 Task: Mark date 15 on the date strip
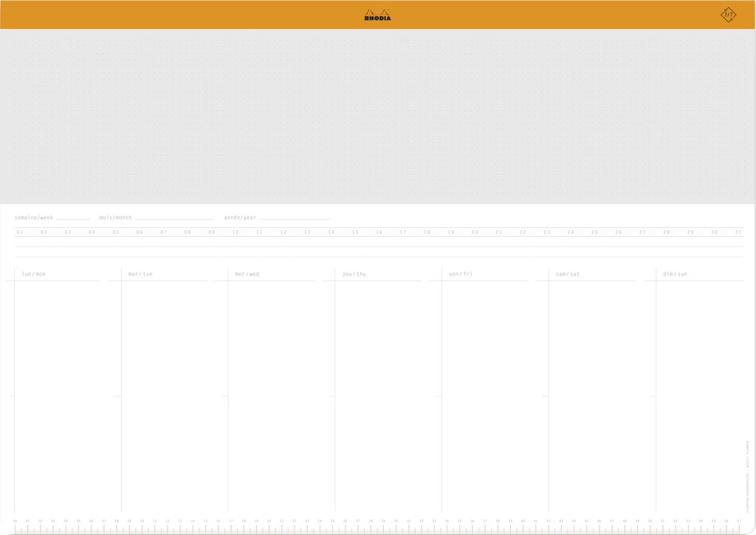355,231
